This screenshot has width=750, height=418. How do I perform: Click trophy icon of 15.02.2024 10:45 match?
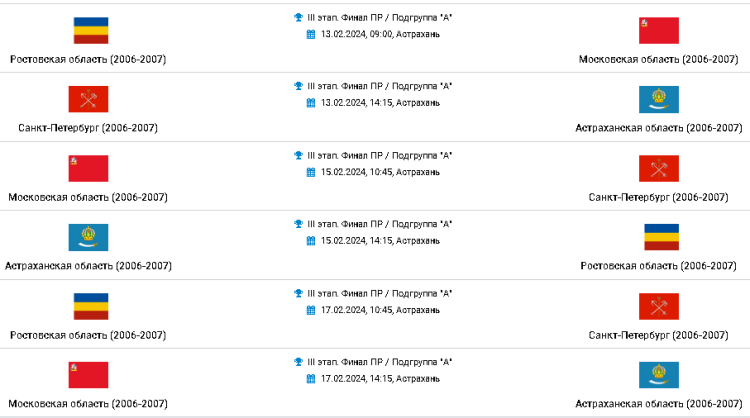[298, 155]
